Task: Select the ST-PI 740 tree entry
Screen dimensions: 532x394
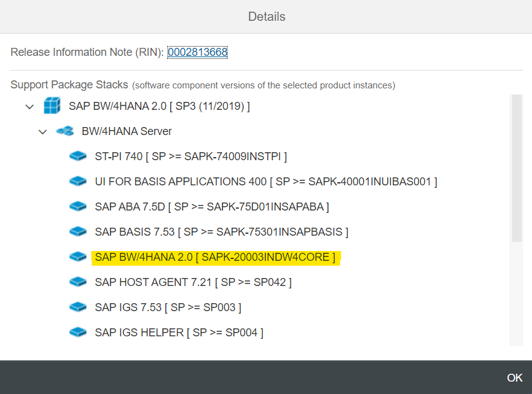Action: [190, 156]
